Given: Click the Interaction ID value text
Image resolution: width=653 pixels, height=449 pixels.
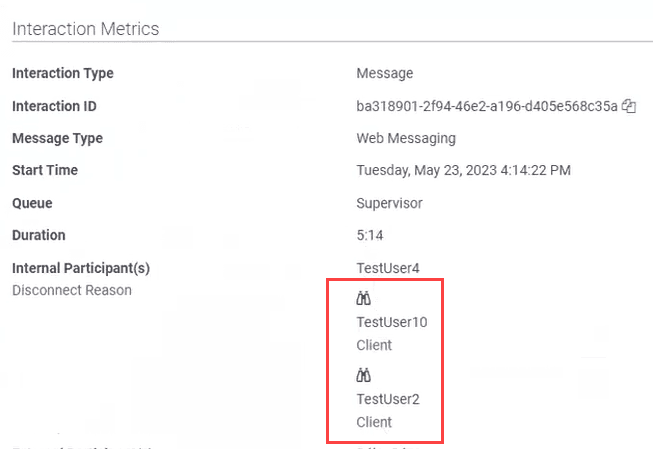Looking at the screenshot, I should click(487, 106).
